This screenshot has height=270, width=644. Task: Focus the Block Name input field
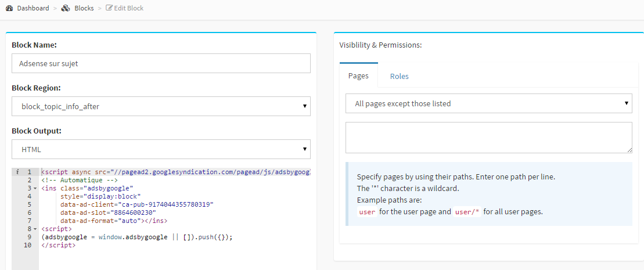[161, 63]
